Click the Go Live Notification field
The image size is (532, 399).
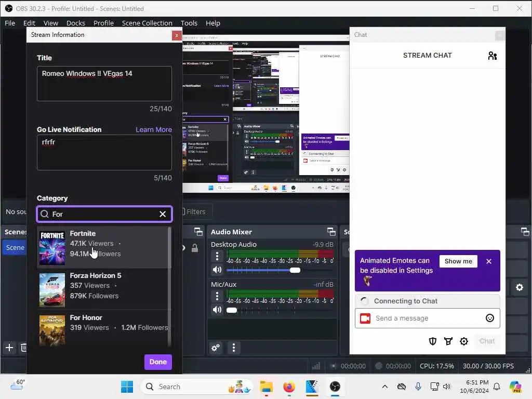pyautogui.click(x=104, y=152)
